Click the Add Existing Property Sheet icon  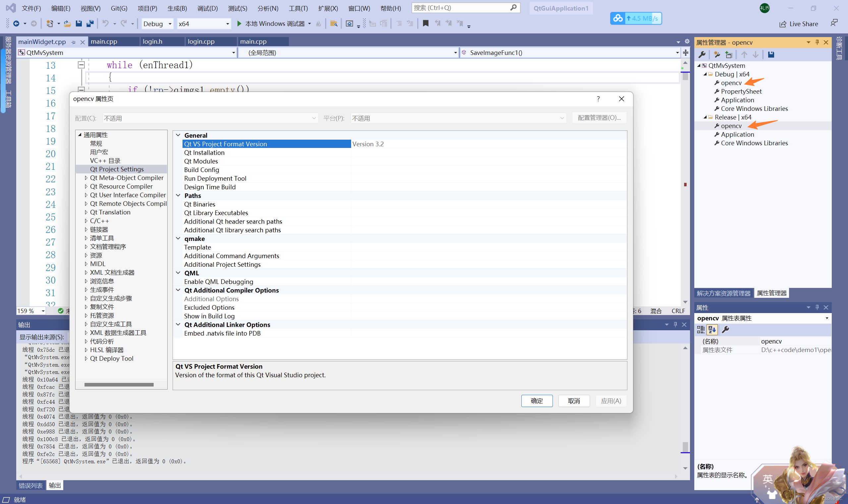pyautogui.click(x=729, y=55)
